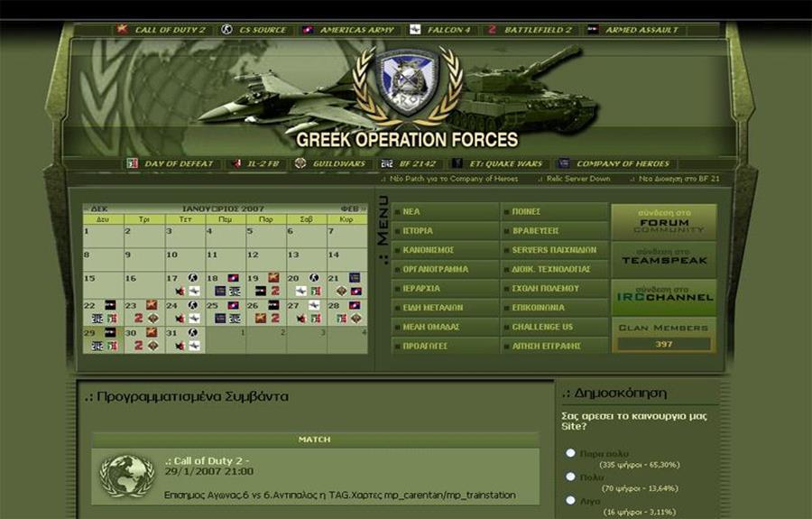Open the Call of Duty 2 event icon on January 23
Viewport: 812px width, 519px height.
(152, 304)
